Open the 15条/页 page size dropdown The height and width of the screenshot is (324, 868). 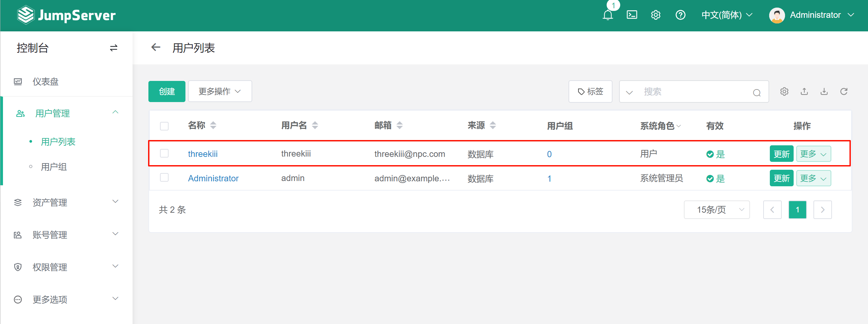tap(716, 210)
